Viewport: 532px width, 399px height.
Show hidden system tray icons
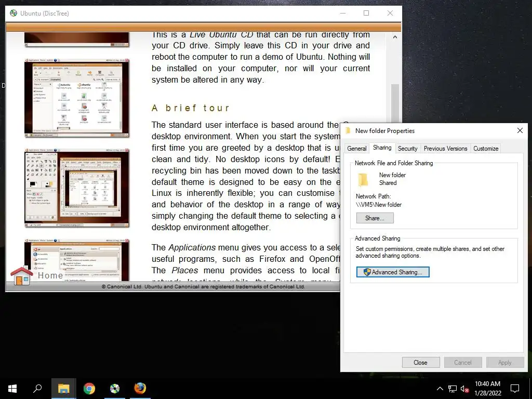click(440, 389)
